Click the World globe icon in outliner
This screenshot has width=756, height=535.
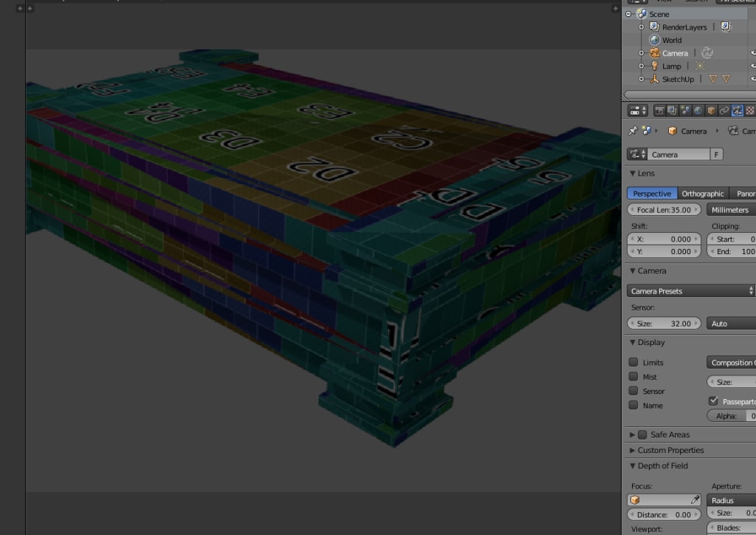pyautogui.click(x=654, y=40)
